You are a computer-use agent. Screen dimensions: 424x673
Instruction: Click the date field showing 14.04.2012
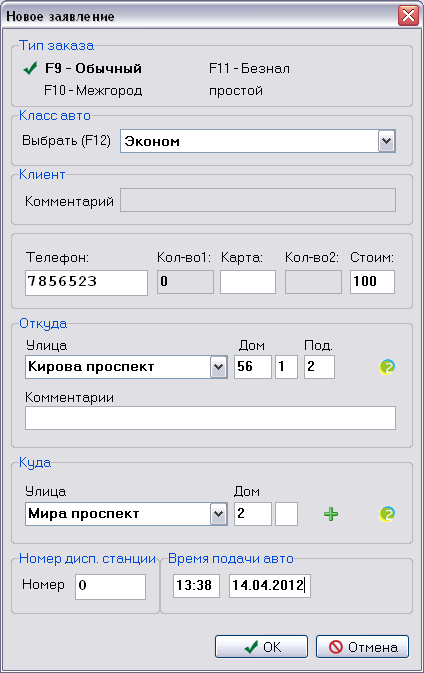[270, 586]
